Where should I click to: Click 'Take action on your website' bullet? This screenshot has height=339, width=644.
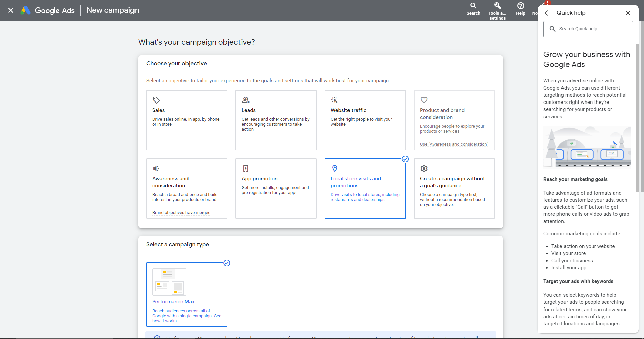click(583, 246)
